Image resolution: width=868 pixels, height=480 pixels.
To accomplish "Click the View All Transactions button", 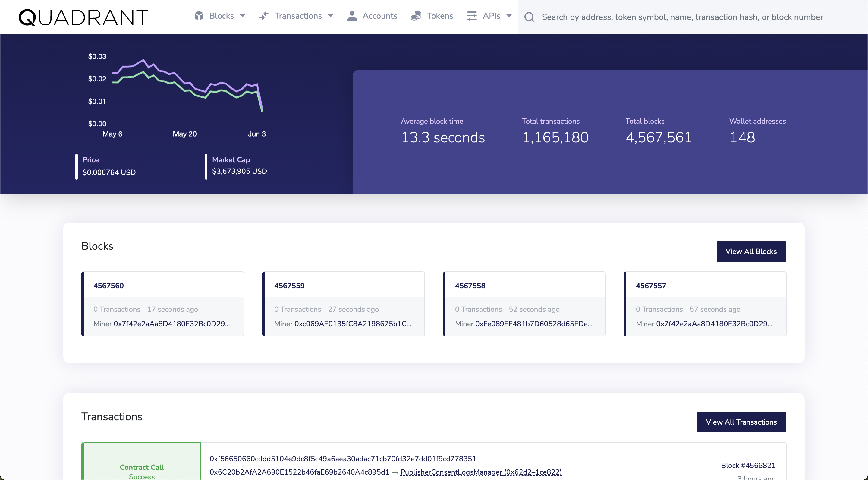I will pyautogui.click(x=741, y=422).
